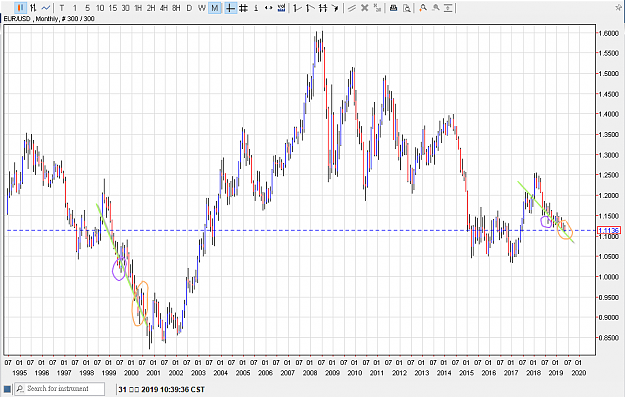Image resolution: width=625 pixels, height=397 pixels.
Task: Click the data point info icon
Action: point(256,8)
